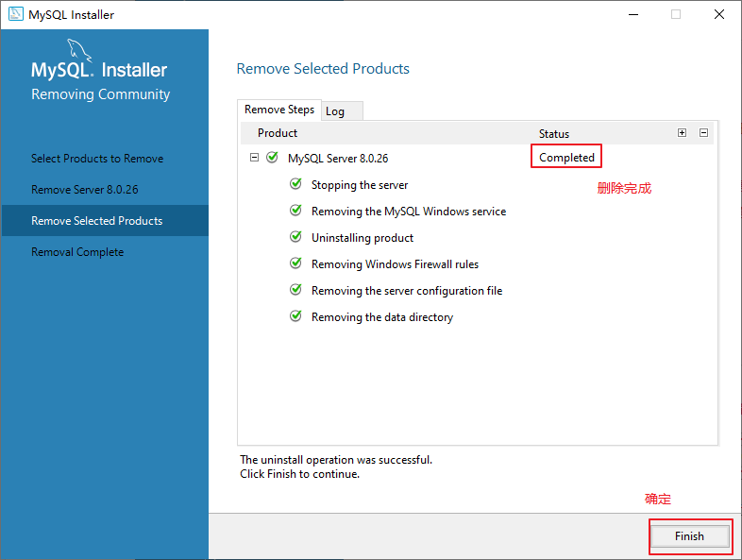This screenshot has width=742, height=560.
Task: Switch to the Log tab
Action: pos(342,111)
